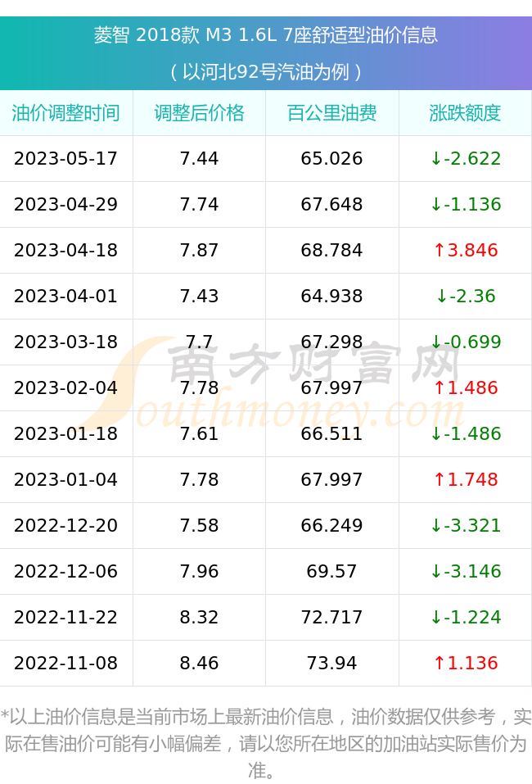Click the footnote disclaimer text
The image size is (532, 784).
point(266,743)
